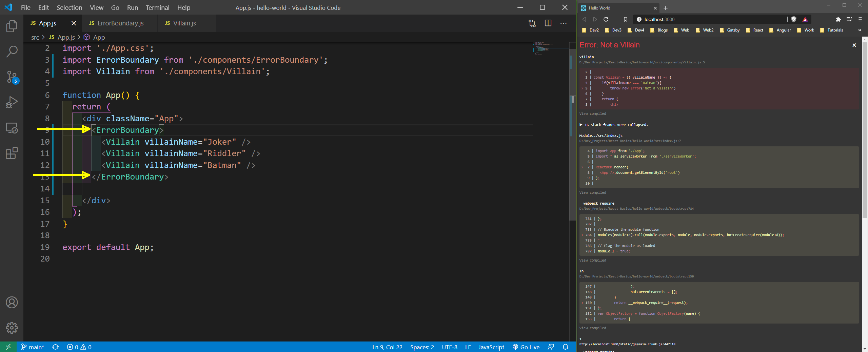868x352 pixels.
Task: Click the feedback icon in status bar
Action: (x=551, y=347)
